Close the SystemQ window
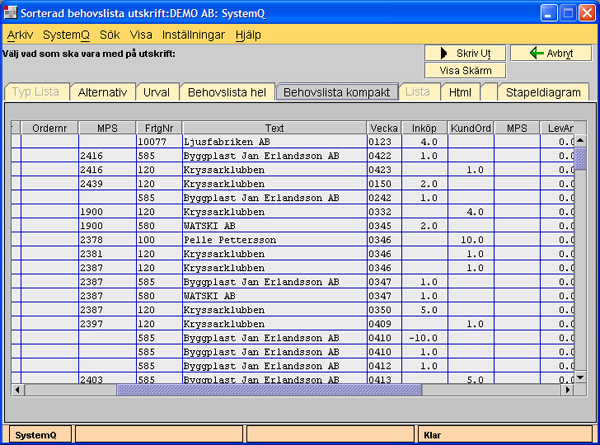 pyautogui.click(x=587, y=13)
